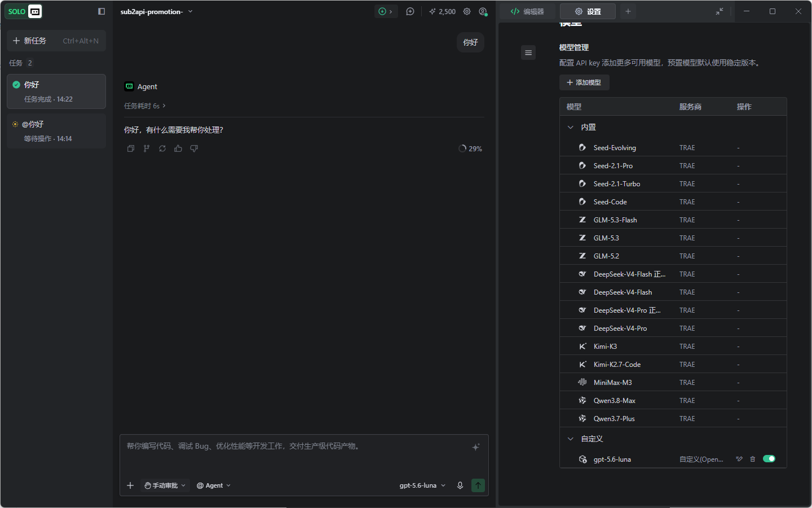Open the gpt-5.6-luna model picker in chat
812x508 pixels.
(422, 485)
